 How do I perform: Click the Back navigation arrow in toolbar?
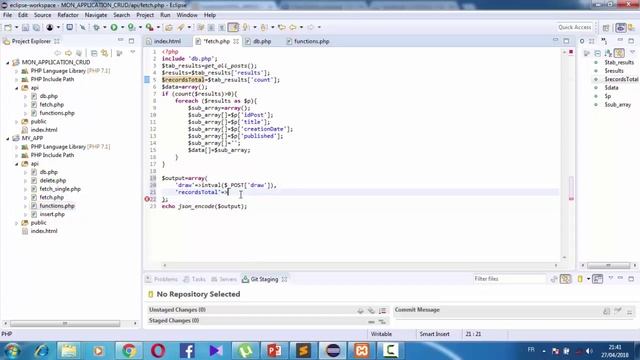[x=293, y=27]
